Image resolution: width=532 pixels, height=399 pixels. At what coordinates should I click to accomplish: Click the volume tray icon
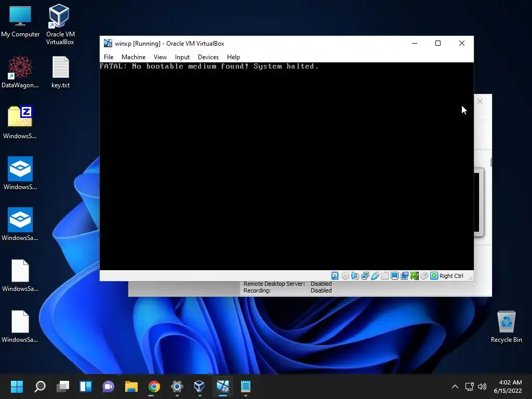click(x=482, y=387)
